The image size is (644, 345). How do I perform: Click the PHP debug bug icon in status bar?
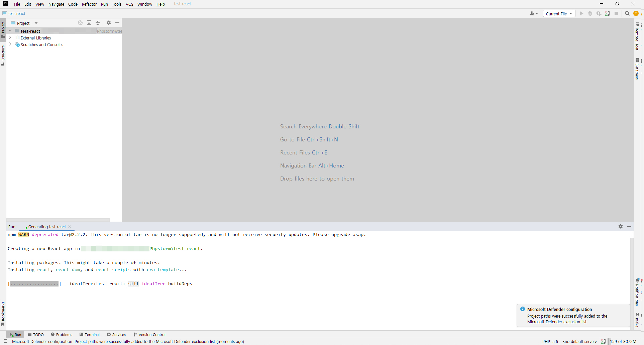pos(603,341)
